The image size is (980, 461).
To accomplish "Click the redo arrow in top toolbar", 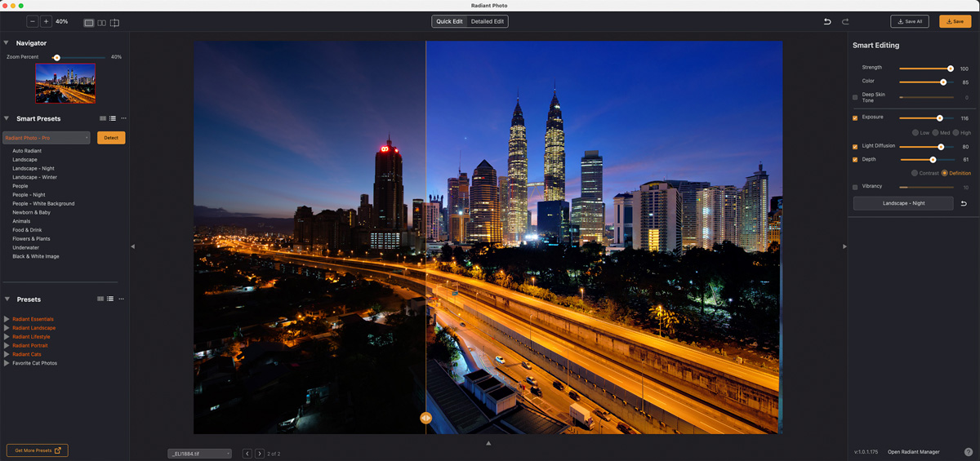I will [845, 22].
